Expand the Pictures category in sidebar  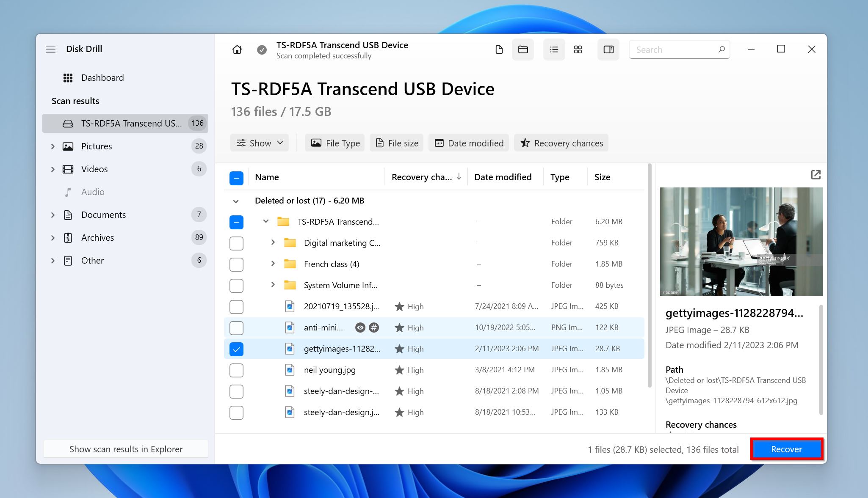coord(53,146)
